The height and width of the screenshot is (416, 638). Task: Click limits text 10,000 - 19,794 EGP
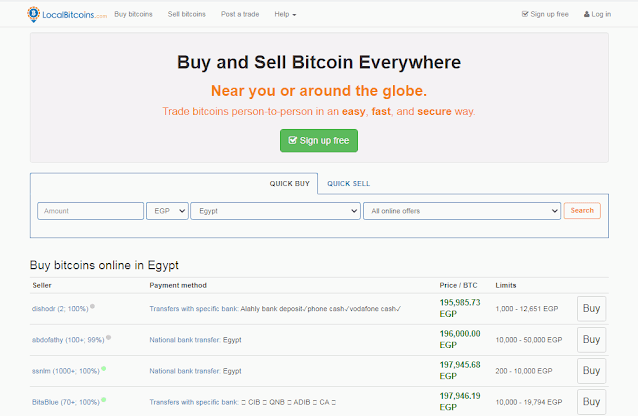click(529, 402)
